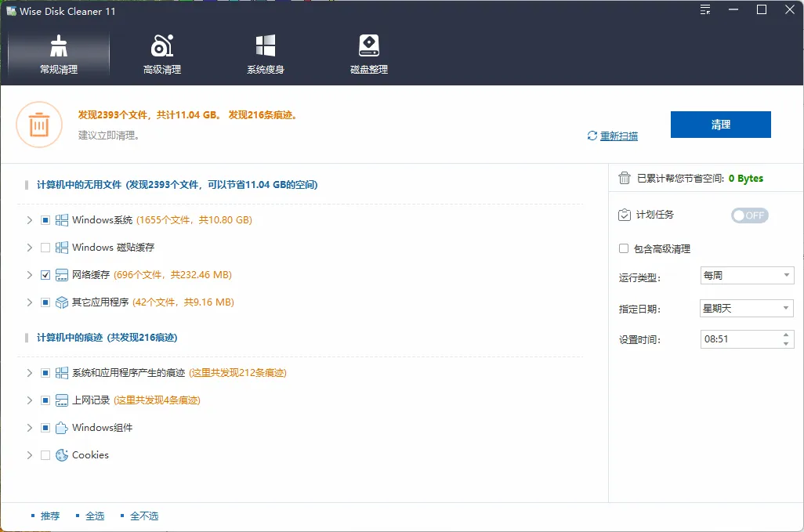Click the 重新扫描 link
The image size is (804, 532).
[x=618, y=136]
